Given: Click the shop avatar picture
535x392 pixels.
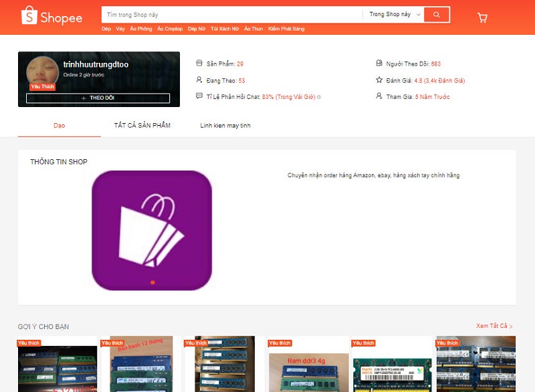Looking at the screenshot, I should pyautogui.click(x=42, y=73).
